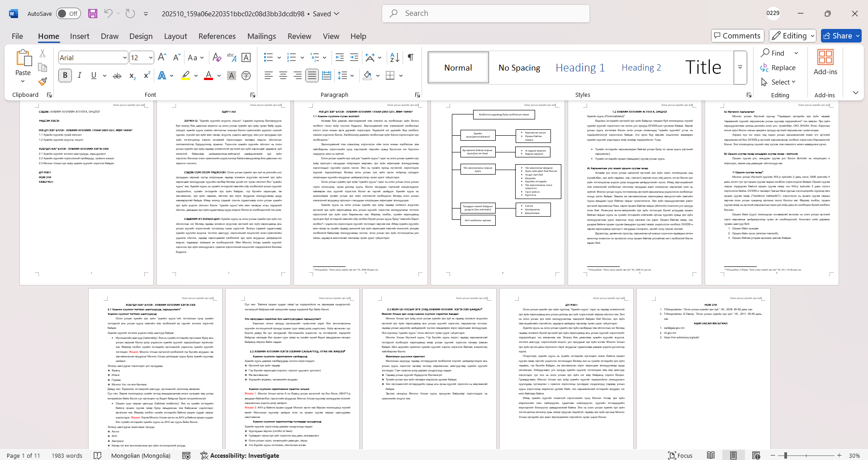Open the Comments pane button
Image resolution: width=868 pixels, height=460 pixels.
pos(737,36)
